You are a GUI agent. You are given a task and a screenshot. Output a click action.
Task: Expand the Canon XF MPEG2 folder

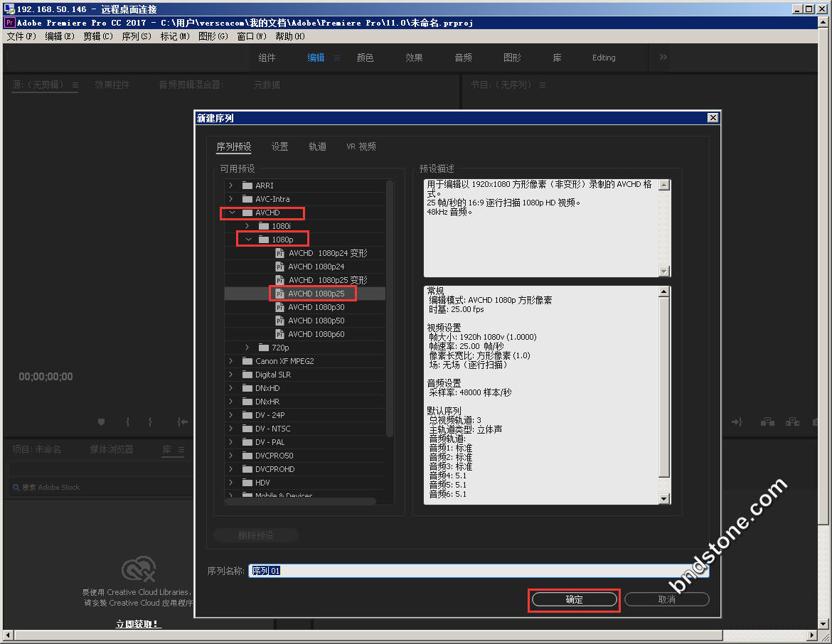[231, 361]
